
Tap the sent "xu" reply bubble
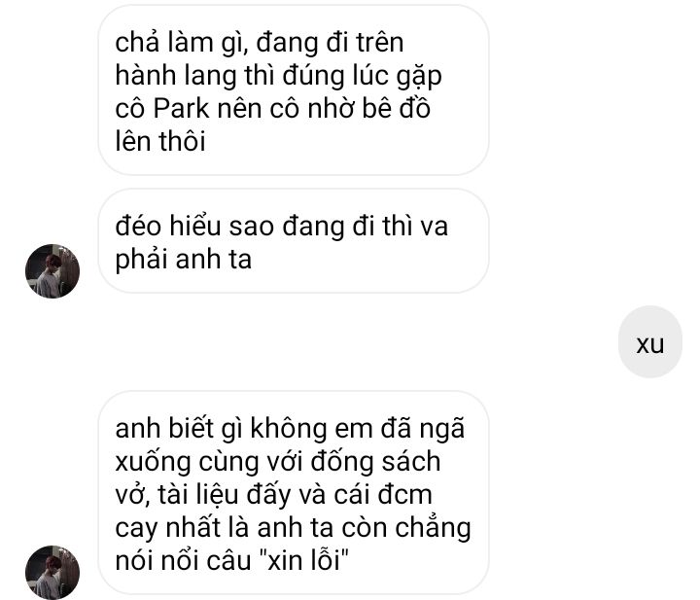point(650,342)
